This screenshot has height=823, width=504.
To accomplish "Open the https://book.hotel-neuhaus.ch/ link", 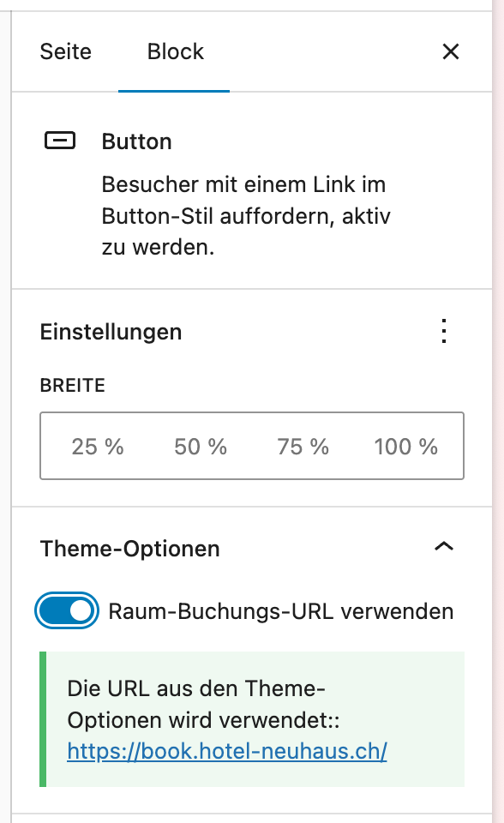I will [225, 751].
